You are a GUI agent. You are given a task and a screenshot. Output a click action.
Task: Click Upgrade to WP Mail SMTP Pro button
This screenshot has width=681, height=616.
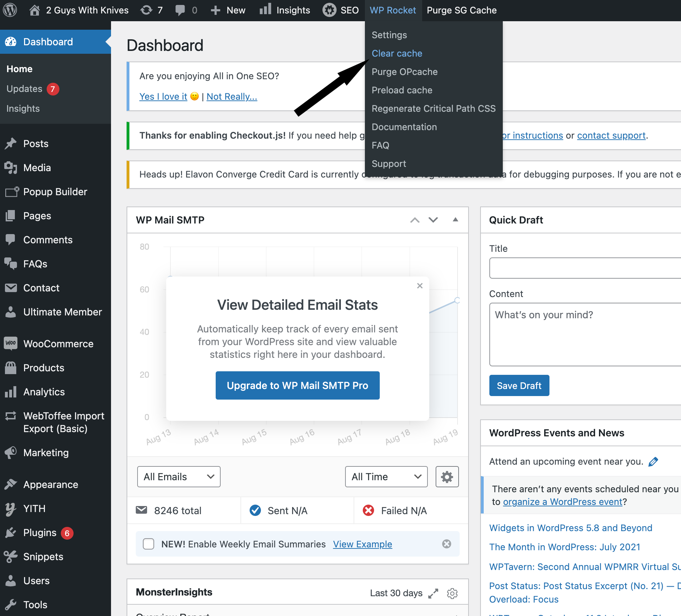coord(297,385)
